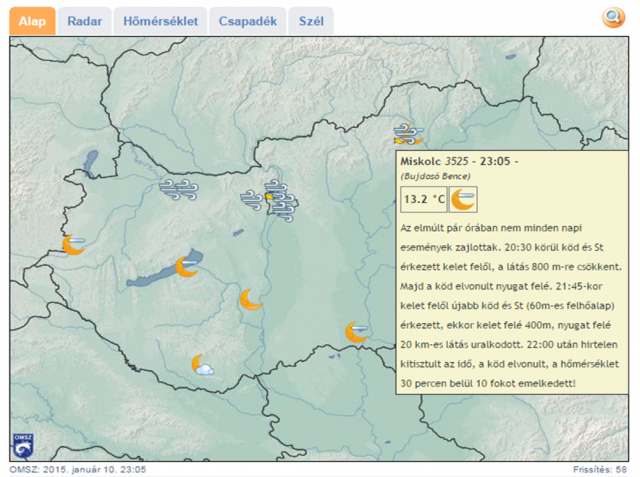Click popup line starting 'Az elmúlt pár órában'
The height and width of the screenshot is (477, 640).
pos(491,228)
